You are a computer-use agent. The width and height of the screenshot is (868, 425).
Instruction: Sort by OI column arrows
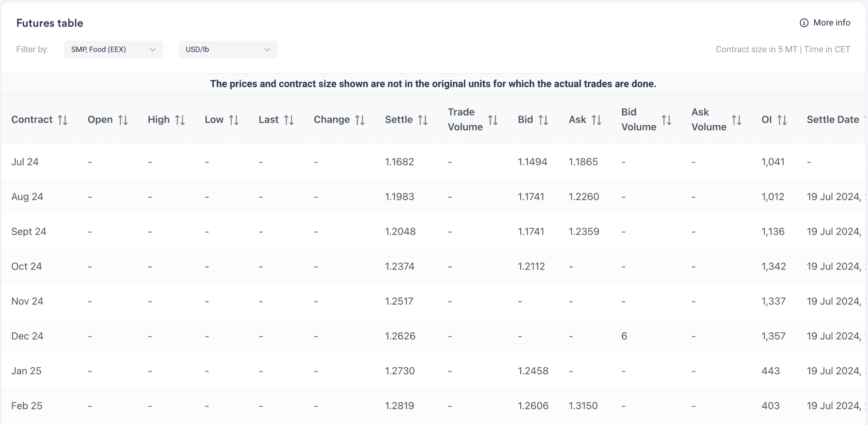point(782,120)
